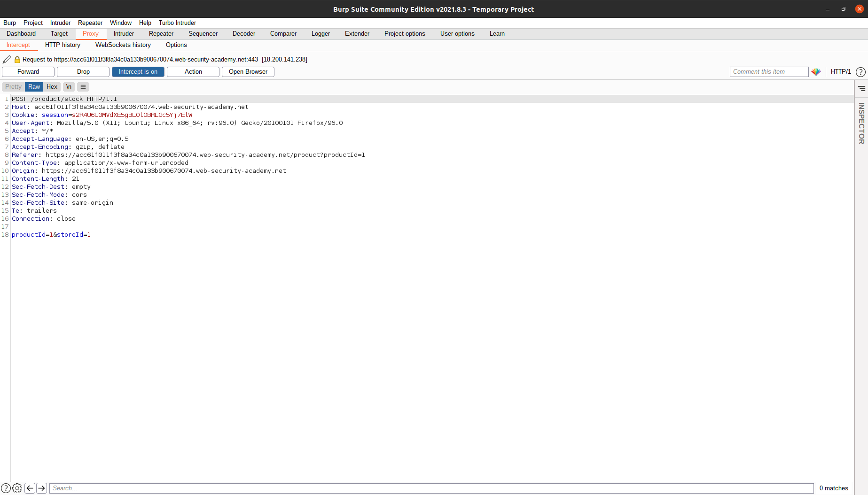Switch to Logger tab
The height and width of the screenshot is (495, 868).
click(x=321, y=34)
